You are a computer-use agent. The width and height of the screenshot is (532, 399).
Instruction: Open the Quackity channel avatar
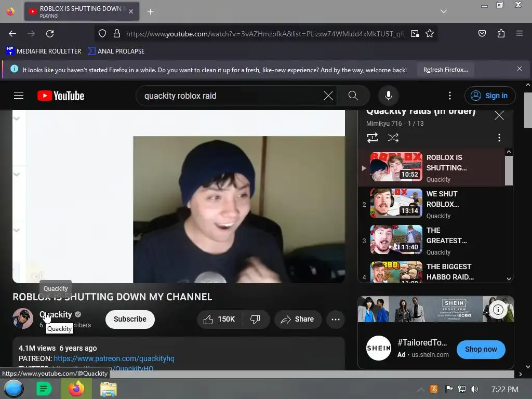(x=23, y=318)
